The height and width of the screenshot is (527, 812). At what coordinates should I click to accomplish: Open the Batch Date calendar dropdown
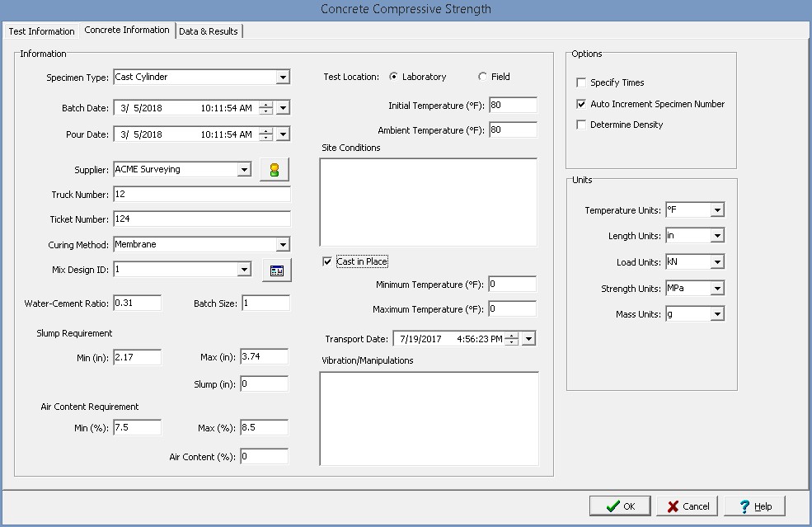pyautogui.click(x=283, y=108)
